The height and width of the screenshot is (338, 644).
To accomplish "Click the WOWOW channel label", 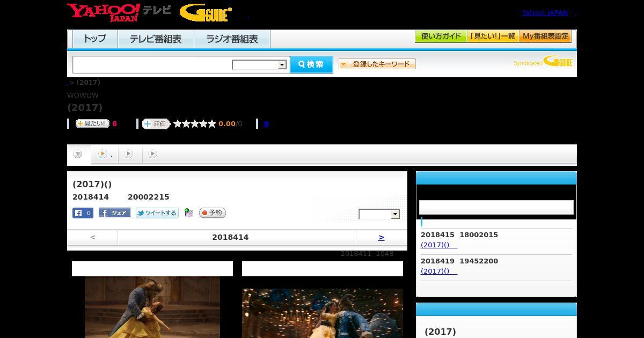I will pyautogui.click(x=83, y=95).
